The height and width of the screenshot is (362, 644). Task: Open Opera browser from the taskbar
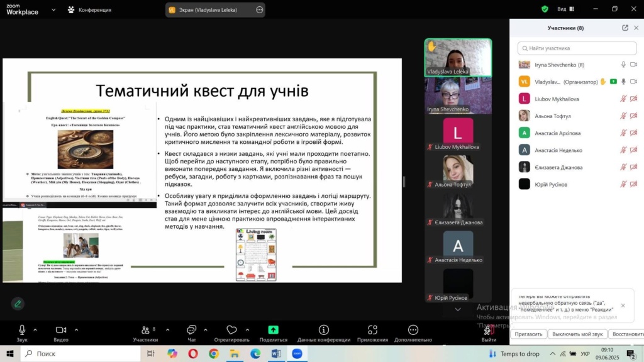193,353
